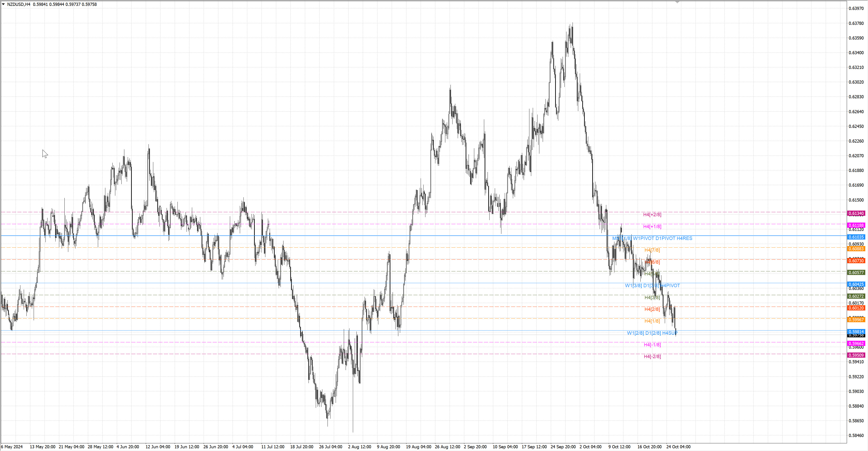Click the 0.61340 purple price tag
This screenshot has width=868, height=451.
pyautogui.click(x=856, y=214)
